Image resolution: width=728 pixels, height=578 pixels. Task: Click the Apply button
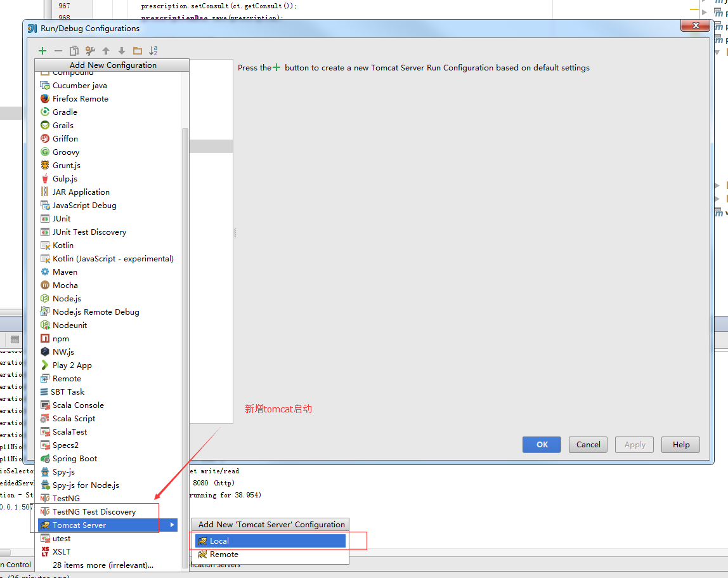tap(634, 445)
